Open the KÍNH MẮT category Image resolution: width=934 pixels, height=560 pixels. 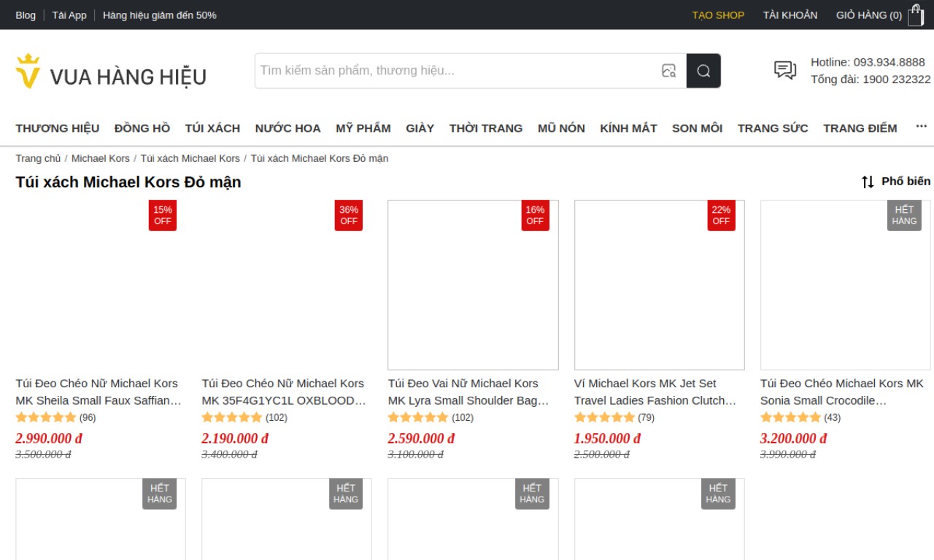tap(628, 128)
